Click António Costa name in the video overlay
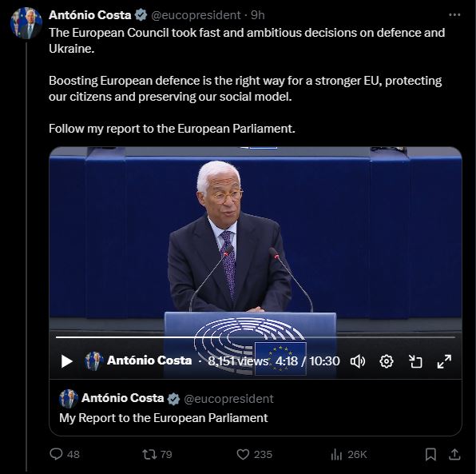 (149, 360)
